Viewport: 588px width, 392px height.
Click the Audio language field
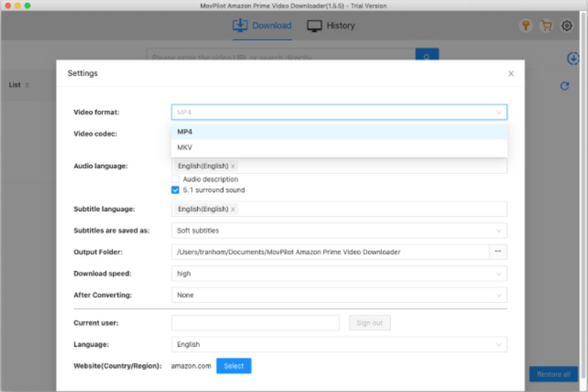[x=339, y=166]
